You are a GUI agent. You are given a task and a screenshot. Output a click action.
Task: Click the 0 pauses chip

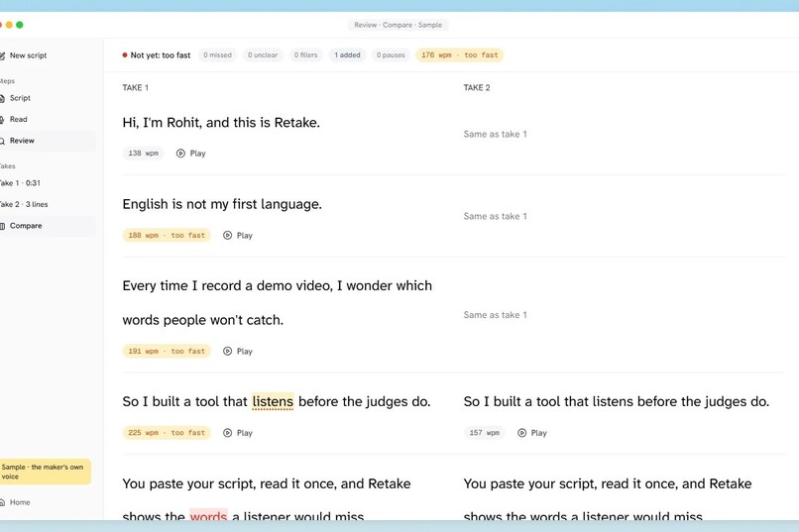click(x=391, y=54)
